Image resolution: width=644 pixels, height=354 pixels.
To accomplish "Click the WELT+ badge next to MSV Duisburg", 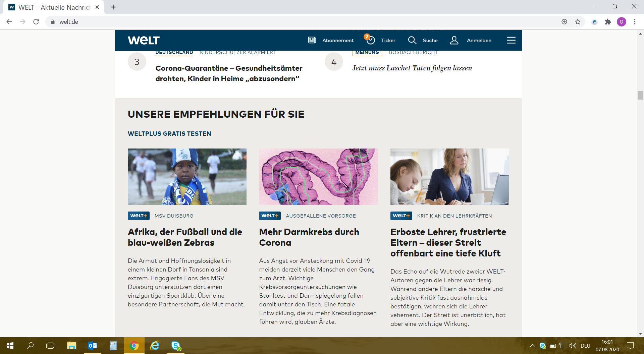I will point(139,216).
